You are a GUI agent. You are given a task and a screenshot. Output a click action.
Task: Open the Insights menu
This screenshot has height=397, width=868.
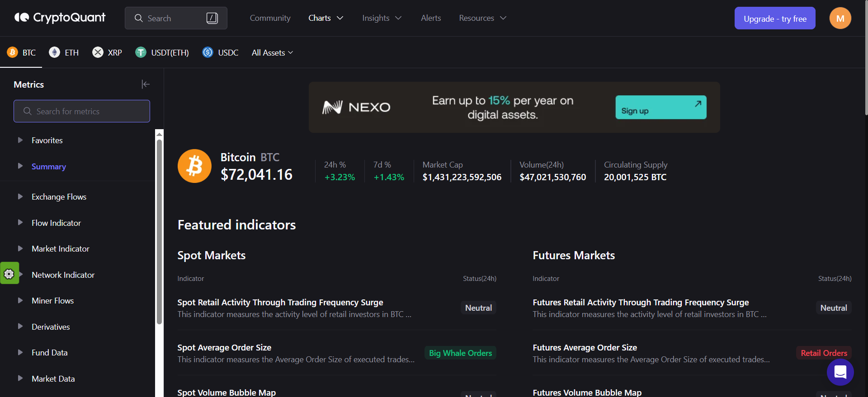(382, 18)
